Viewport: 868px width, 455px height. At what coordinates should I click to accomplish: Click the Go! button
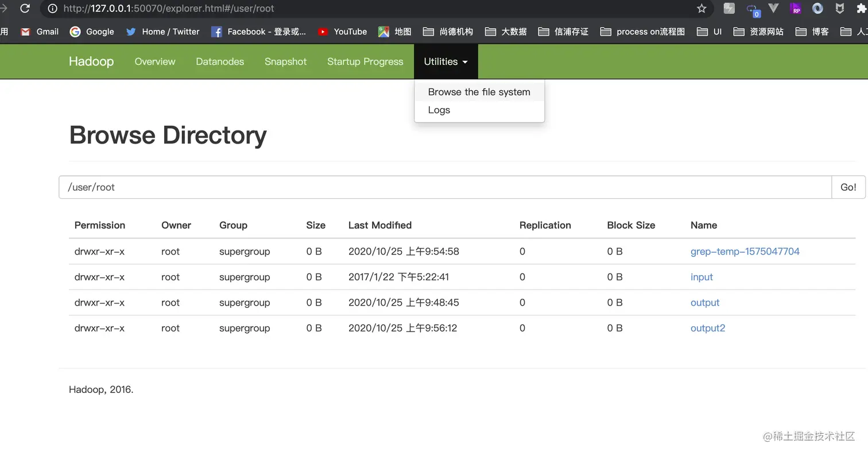click(848, 187)
